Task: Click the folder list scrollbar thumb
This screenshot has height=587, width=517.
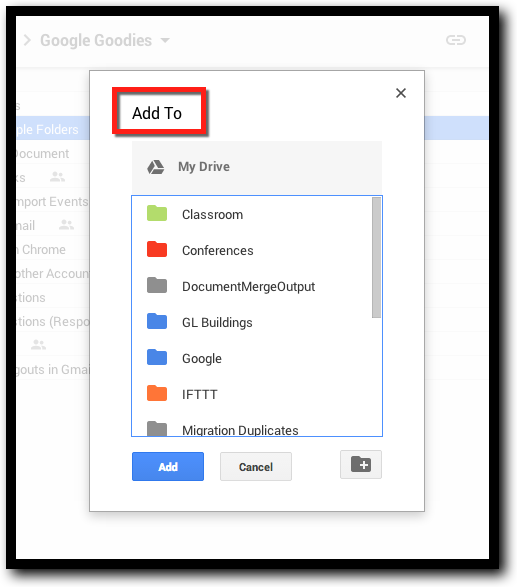Action: [376, 258]
